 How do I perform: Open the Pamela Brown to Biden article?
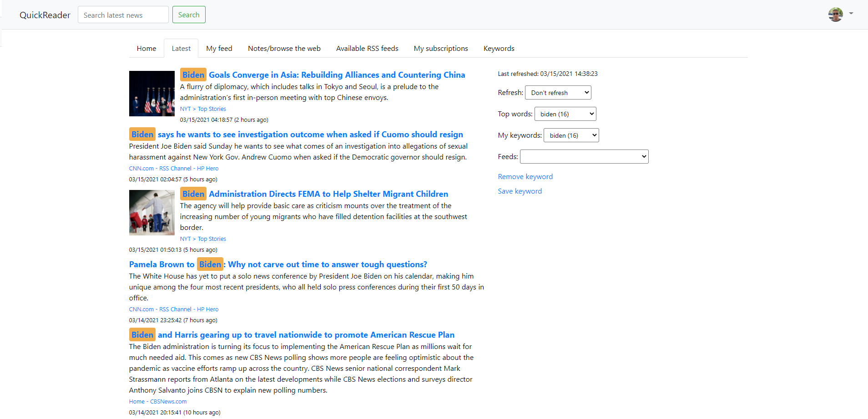click(278, 264)
